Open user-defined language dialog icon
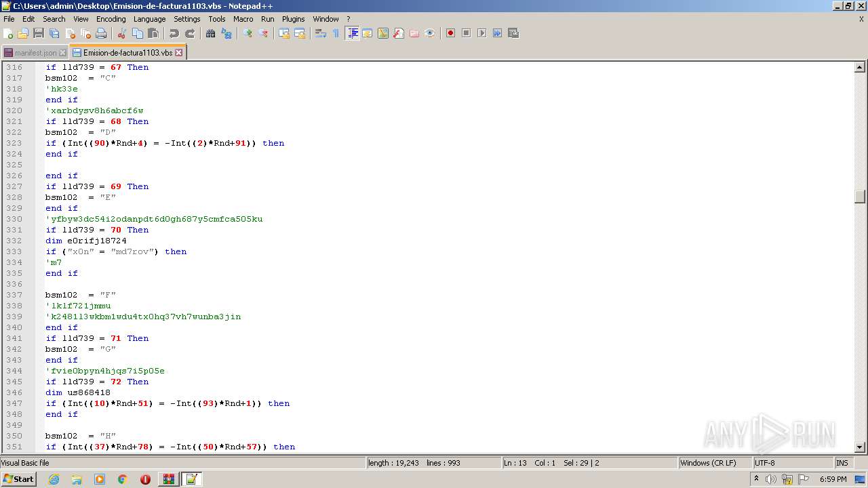This screenshot has height=488, width=868. coord(367,33)
